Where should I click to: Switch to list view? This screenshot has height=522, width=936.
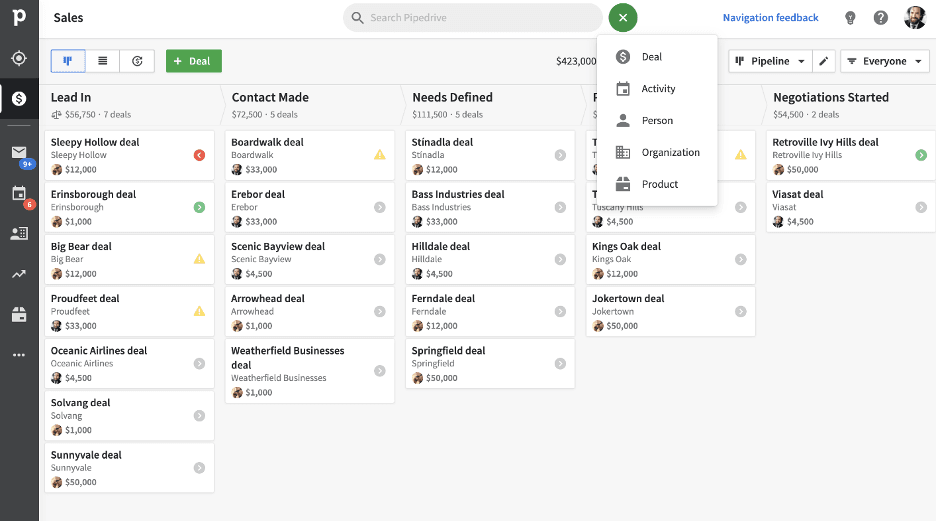coord(103,61)
